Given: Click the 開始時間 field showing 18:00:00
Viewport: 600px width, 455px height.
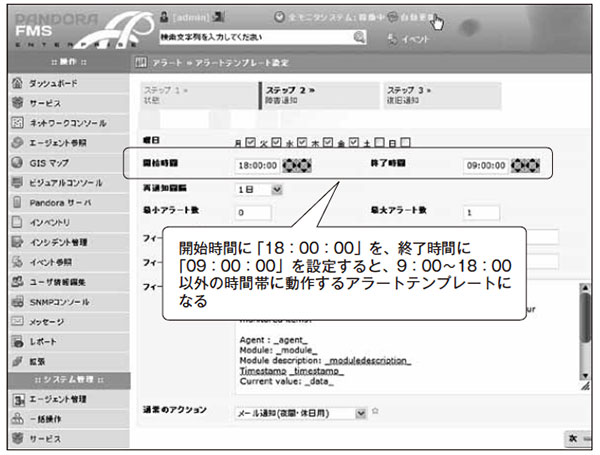Looking at the screenshot, I should pos(257,165).
